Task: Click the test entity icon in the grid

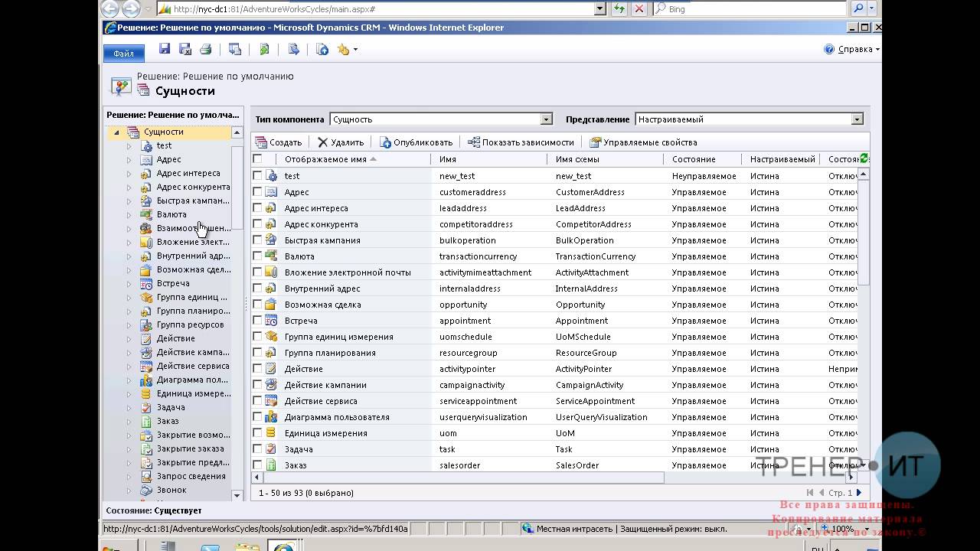Action: (271, 175)
